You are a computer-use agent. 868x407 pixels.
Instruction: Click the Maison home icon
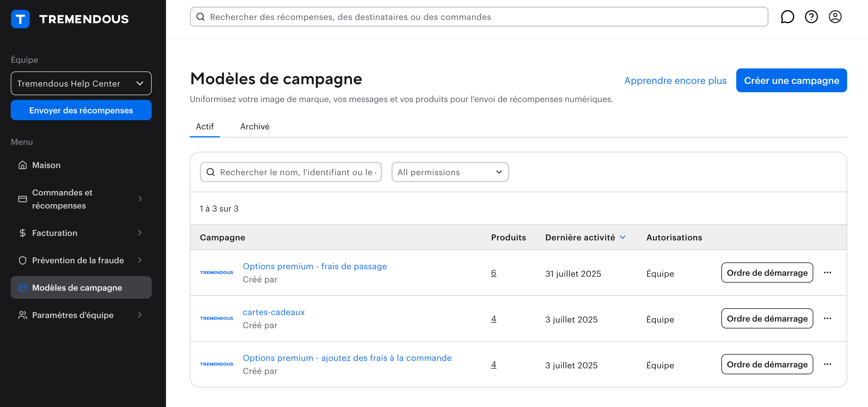23,165
